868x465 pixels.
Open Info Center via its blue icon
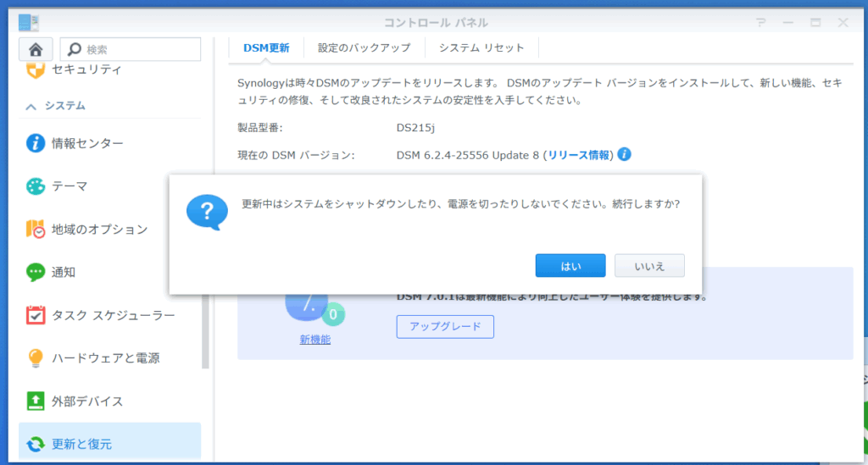click(36, 143)
